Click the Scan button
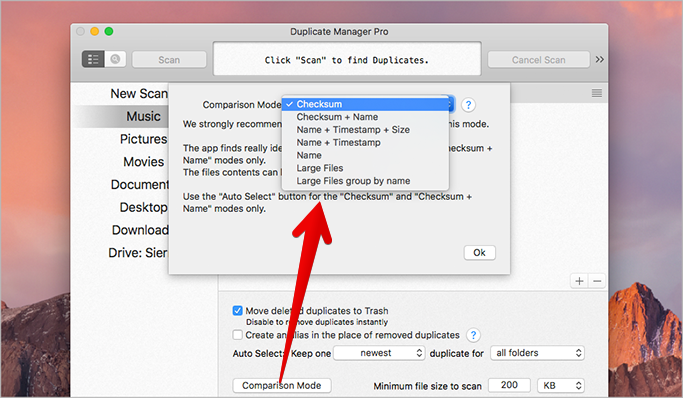Screen dimensions: 683x398 click(x=169, y=60)
